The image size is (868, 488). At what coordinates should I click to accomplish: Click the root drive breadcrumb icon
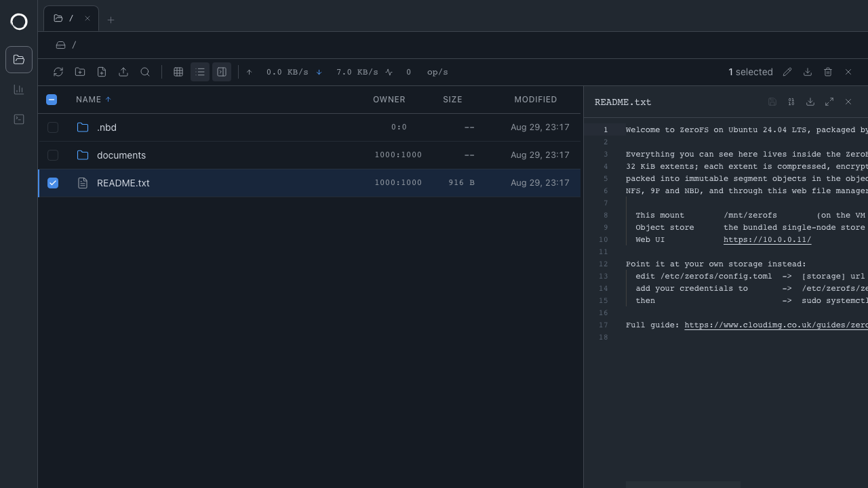60,45
